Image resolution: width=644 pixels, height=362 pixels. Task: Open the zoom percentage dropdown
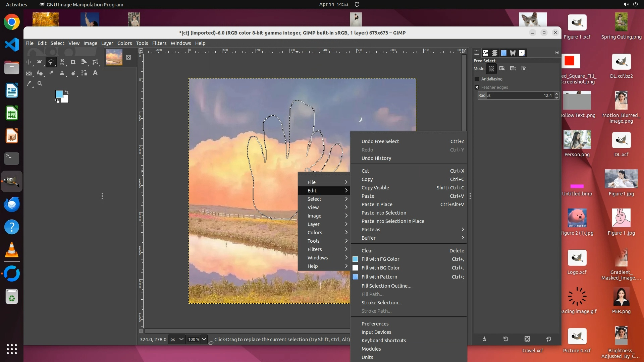204,339
